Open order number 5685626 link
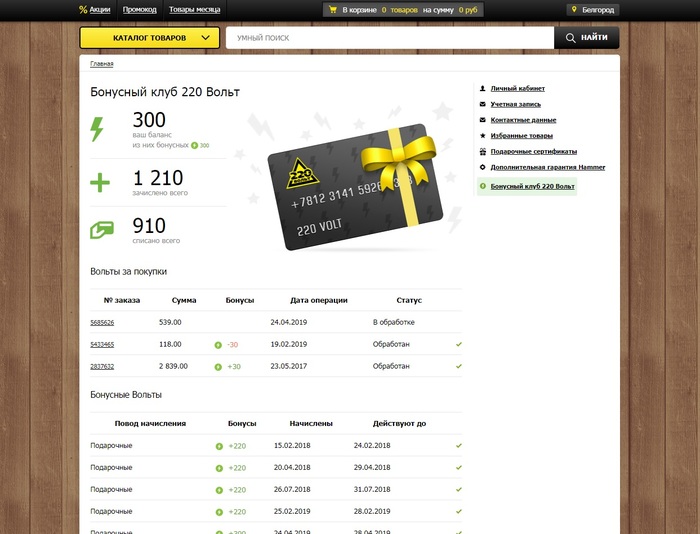This screenshot has height=534, width=700. [x=102, y=323]
